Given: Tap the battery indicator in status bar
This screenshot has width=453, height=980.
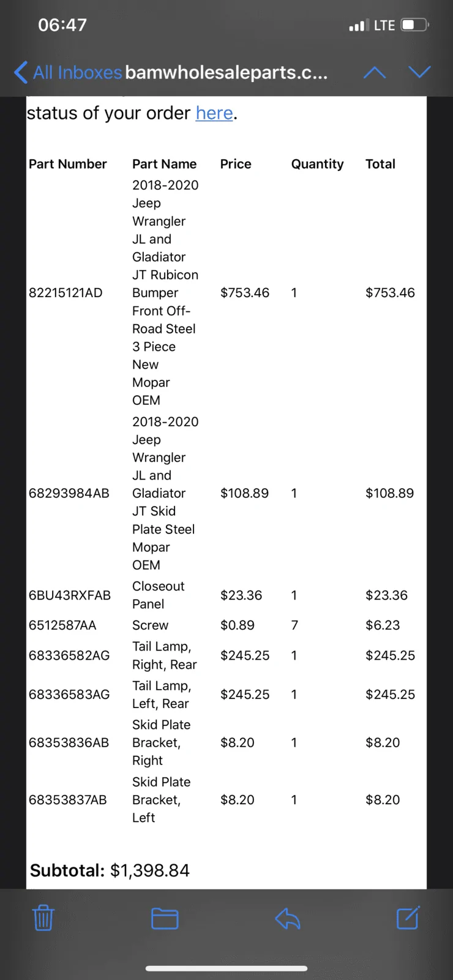Looking at the screenshot, I should [415, 25].
